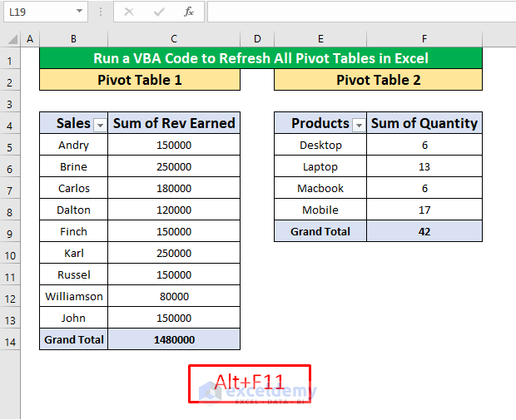This screenshot has height=420, width=516.
Task: Select the cell containing Andry
Action: pyautogui.click(x=74, y=145)
